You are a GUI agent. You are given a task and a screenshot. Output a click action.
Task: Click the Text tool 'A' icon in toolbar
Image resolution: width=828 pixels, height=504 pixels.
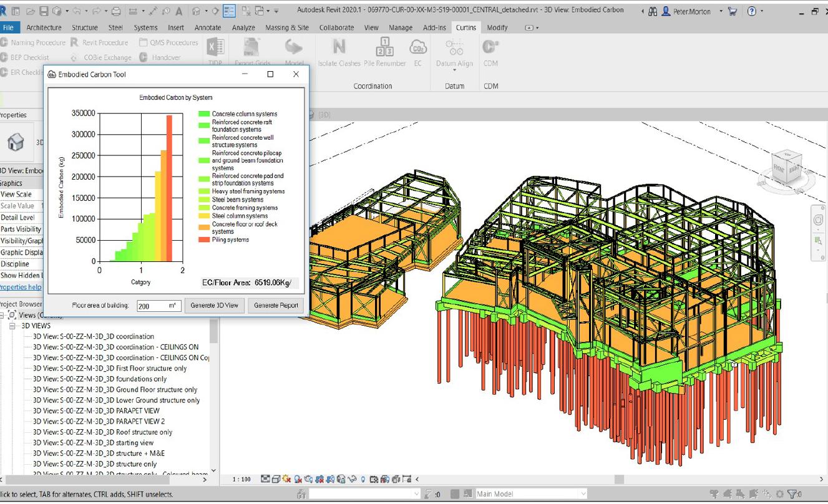[x=178, y=11]
